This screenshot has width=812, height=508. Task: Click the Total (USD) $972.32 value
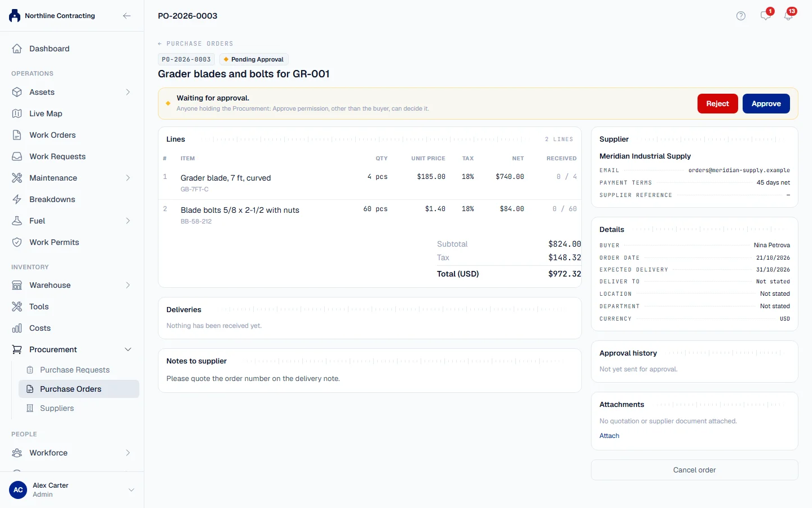point(564,274)
